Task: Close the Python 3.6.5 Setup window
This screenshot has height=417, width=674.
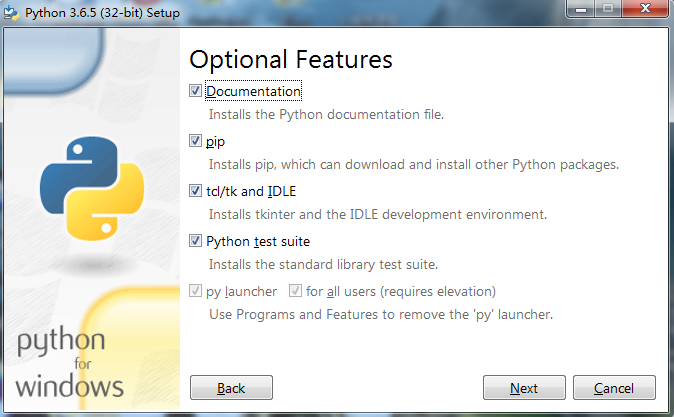Action: pos(645,9)
